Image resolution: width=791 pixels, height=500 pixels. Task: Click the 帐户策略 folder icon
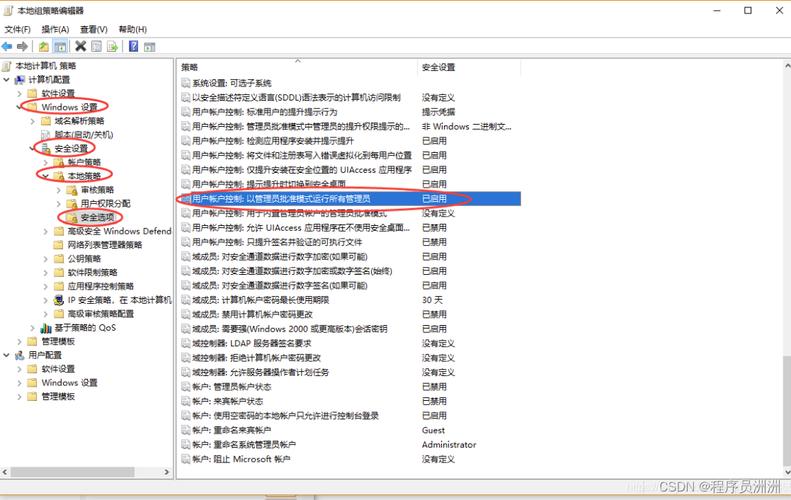point(59,162)
